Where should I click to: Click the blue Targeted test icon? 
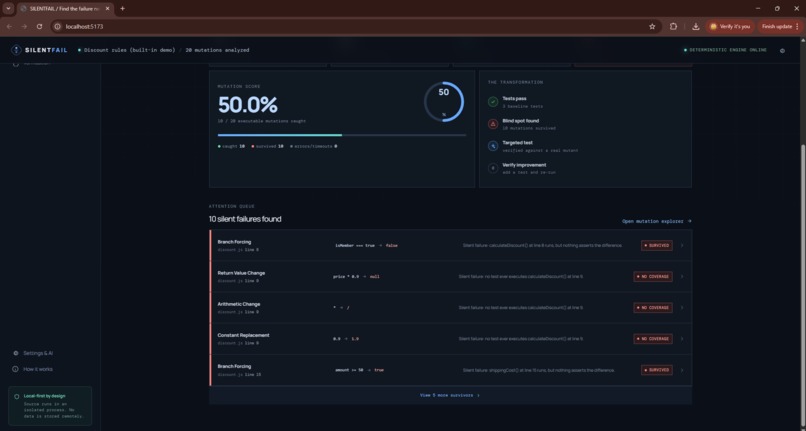pos(493,146)
